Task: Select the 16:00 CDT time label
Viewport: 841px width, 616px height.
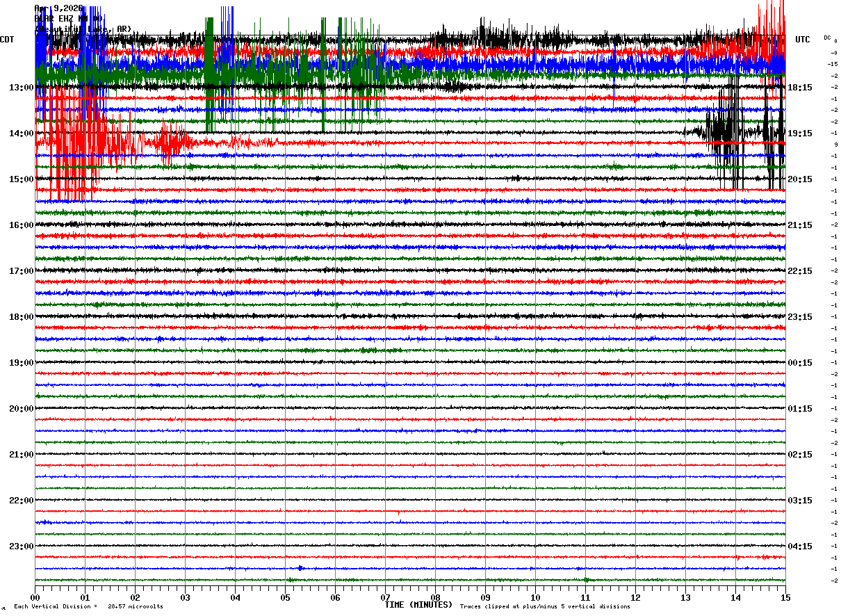Action: point(22,225)
